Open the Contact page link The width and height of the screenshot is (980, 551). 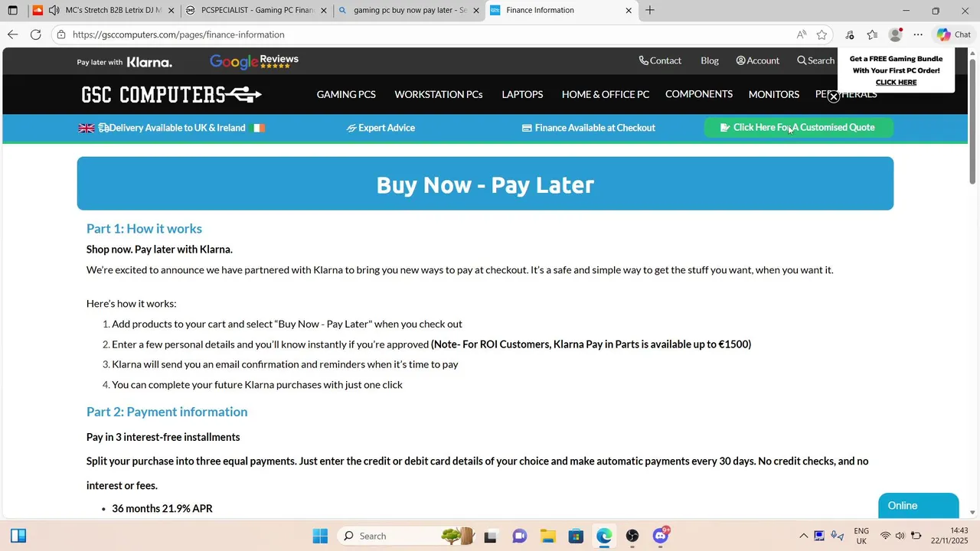tap(660, 60)
